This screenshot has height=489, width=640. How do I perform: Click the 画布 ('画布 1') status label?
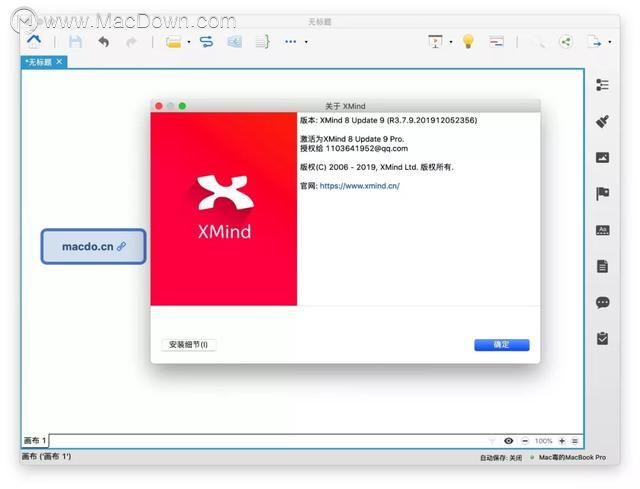(x=46, y=456)
